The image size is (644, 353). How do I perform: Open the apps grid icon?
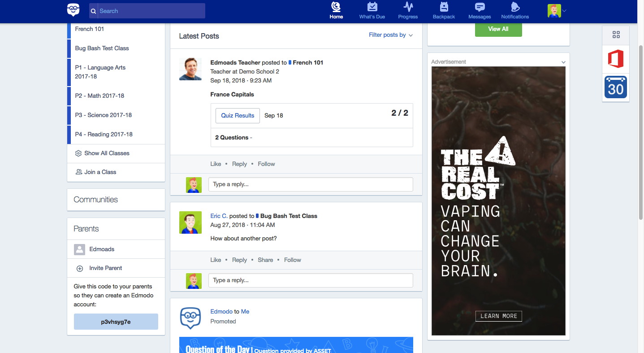point(616,35)
